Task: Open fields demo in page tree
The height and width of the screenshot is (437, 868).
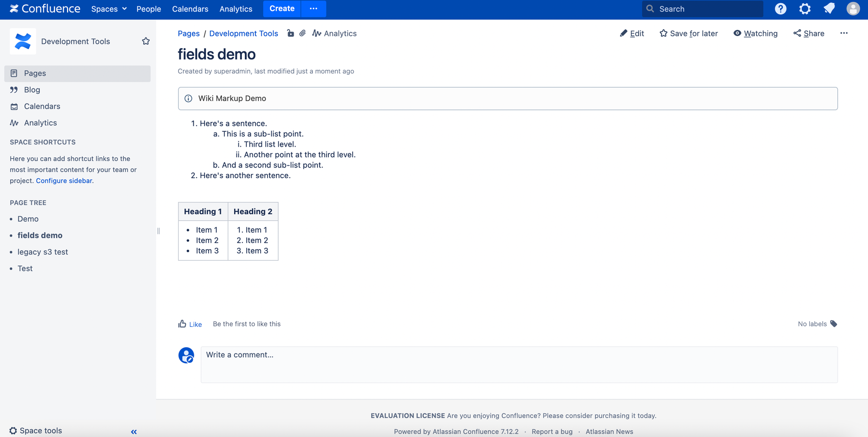Action: click(x=40, y=235)
